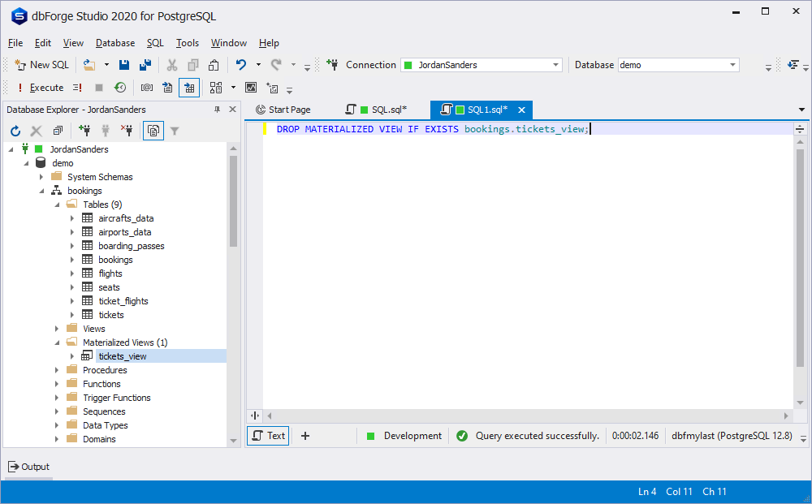Image resolution: width=812 pixels, height=504 pixels.
Task: Click the sparkle script icon in SQL toolbar
Action: pyautogui.click(x=272, y=88)
